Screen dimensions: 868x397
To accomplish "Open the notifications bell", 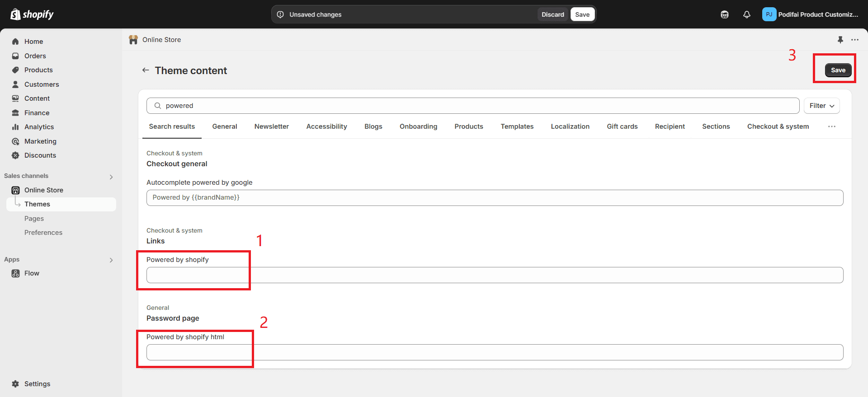I will tap(747, 14).
